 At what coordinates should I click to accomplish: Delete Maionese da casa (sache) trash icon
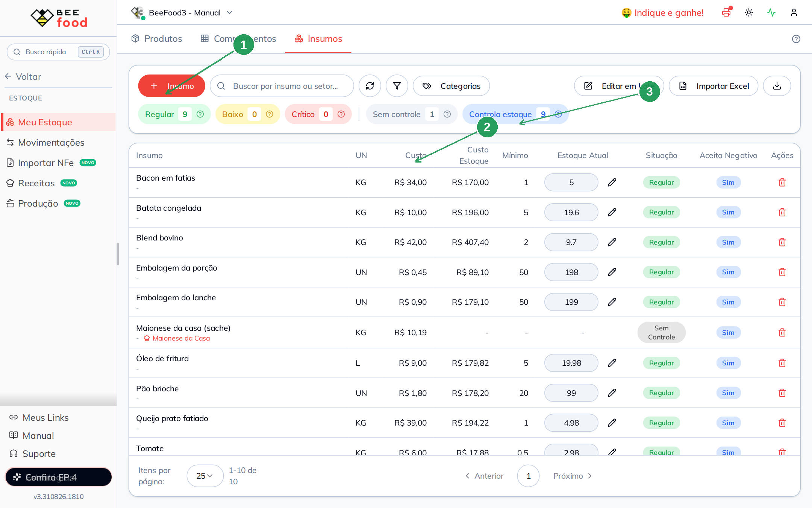point(782,333)
